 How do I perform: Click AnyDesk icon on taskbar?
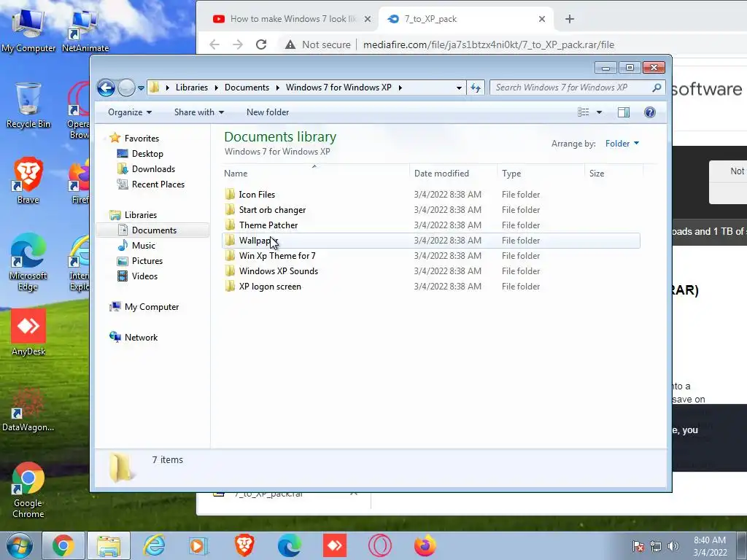[x=334, y=545]
